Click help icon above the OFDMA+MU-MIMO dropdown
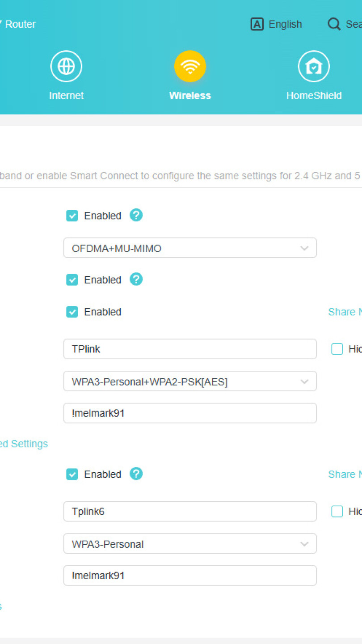 (x=136, y=215)
